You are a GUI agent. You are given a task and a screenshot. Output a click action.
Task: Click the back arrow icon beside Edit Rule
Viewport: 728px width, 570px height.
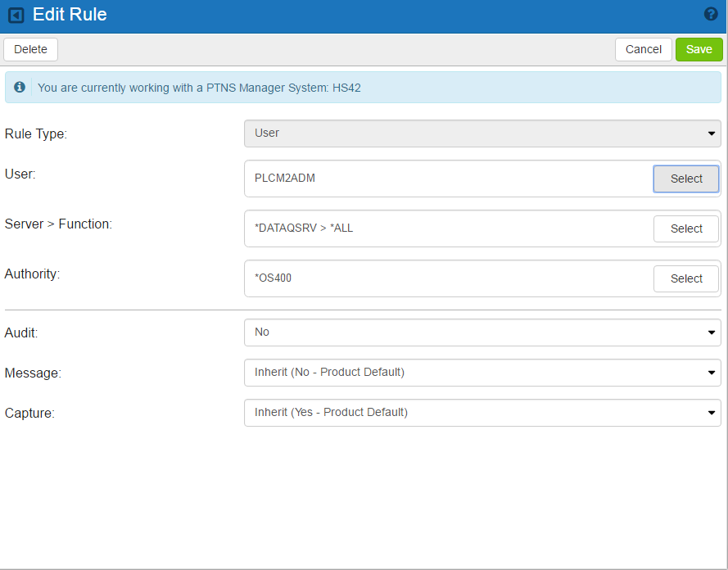click(x=16, y=16)
